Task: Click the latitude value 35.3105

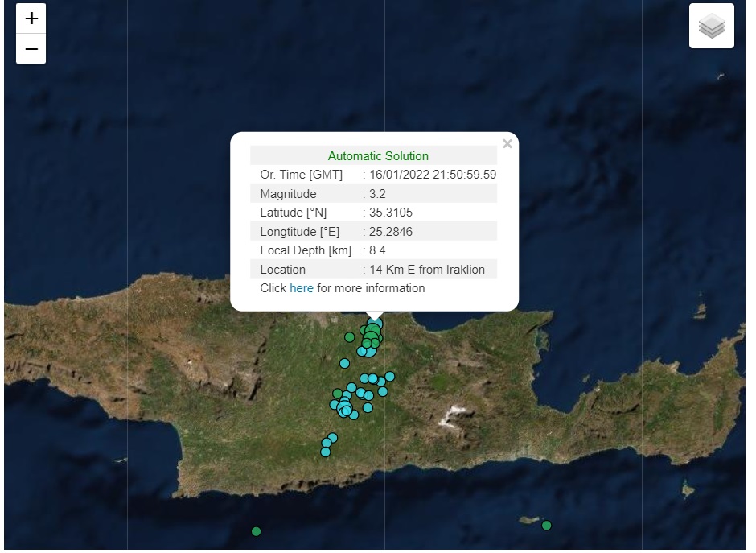Action: [390, 213]
